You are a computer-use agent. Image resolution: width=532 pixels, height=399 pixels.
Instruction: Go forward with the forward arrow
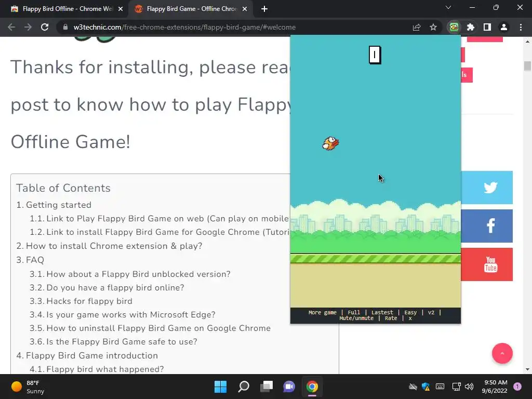tap(28, 27)
